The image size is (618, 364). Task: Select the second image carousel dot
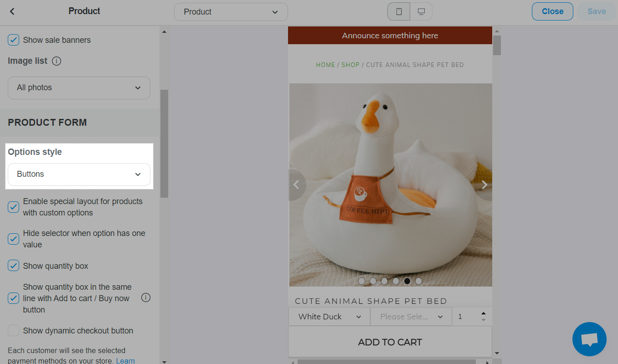(373, 281)
